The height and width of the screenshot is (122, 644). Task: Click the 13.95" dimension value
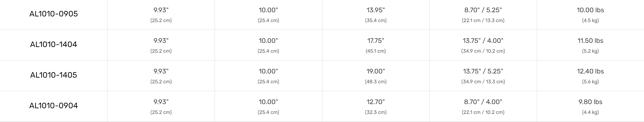pyautogui.click(x=376, y=10)
